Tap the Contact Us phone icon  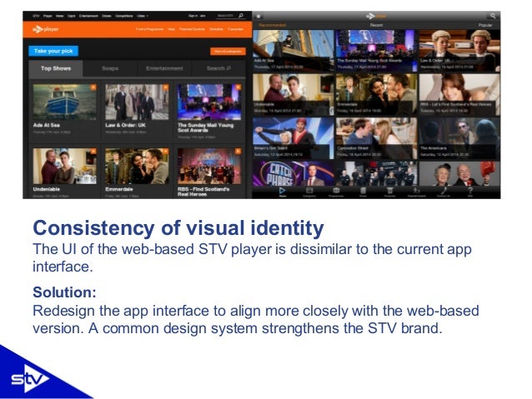(444, 192)
